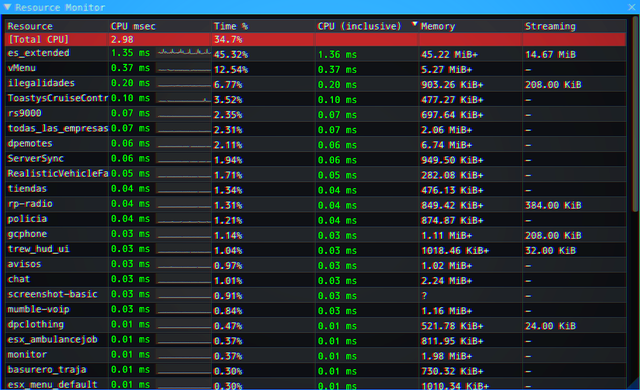Image resolution: width=640 pixels, height=390 pixels.
Task: Sort by the Streaming column header
Action: click(x=550, y=27)
